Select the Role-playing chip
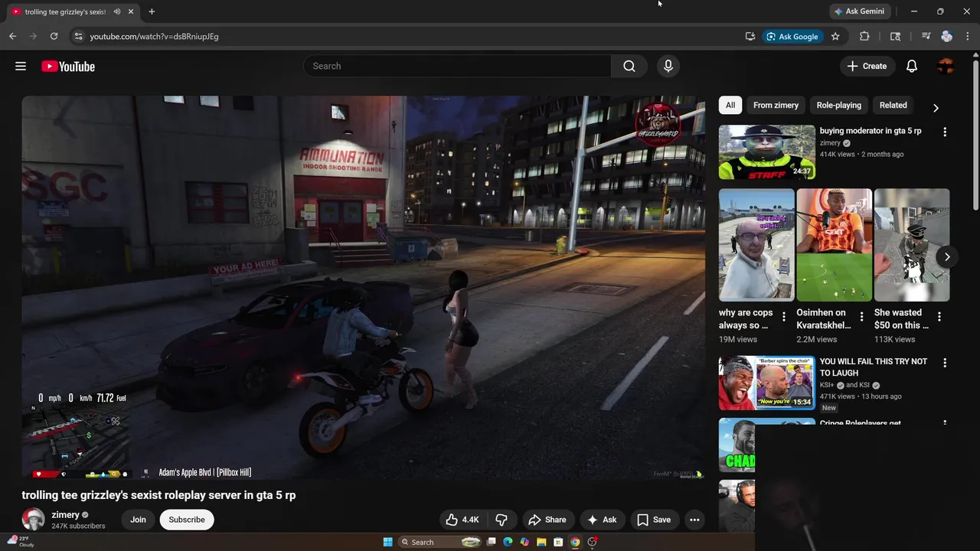The width and height of the screenshot is (980, 551). [838, 106]
